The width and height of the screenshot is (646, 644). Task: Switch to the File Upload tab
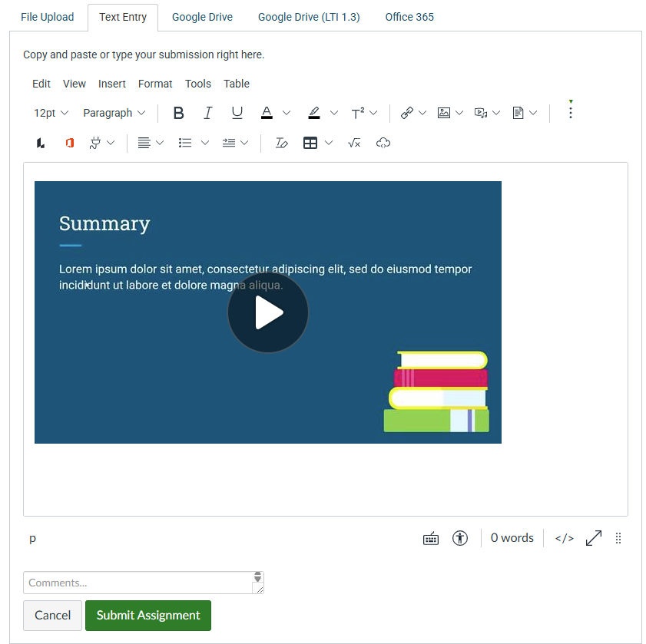(48, 17)
